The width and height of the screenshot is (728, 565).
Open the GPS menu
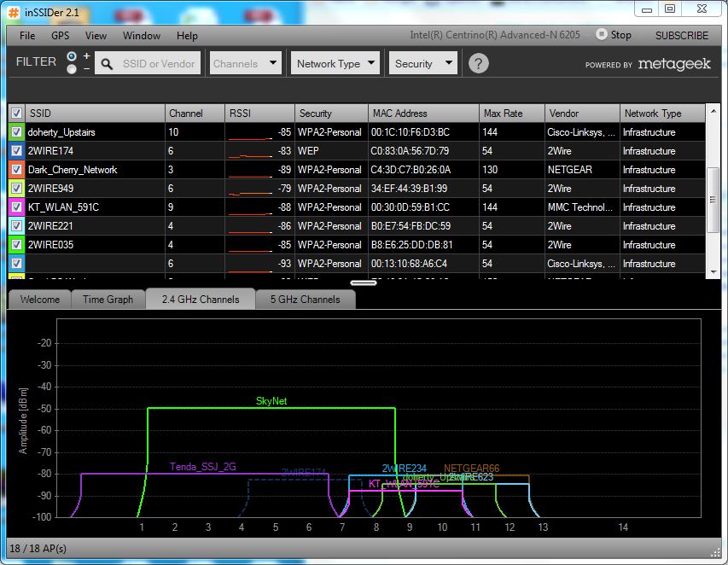coord(60,36)
